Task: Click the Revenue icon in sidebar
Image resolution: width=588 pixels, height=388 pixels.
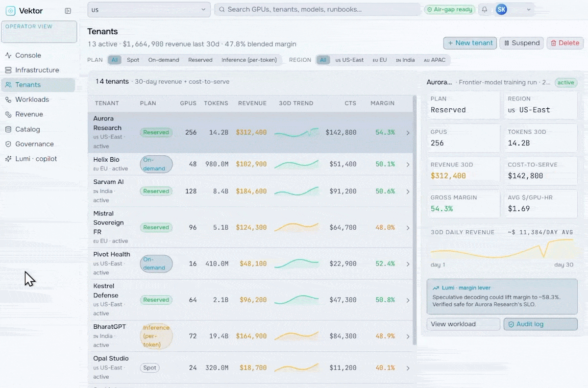Action: click(8, 114)
